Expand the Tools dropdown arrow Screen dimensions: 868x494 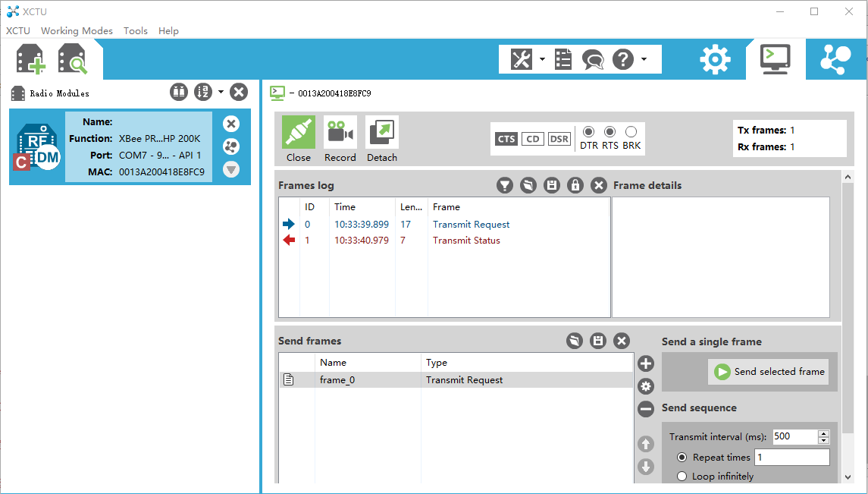point(542,58)
